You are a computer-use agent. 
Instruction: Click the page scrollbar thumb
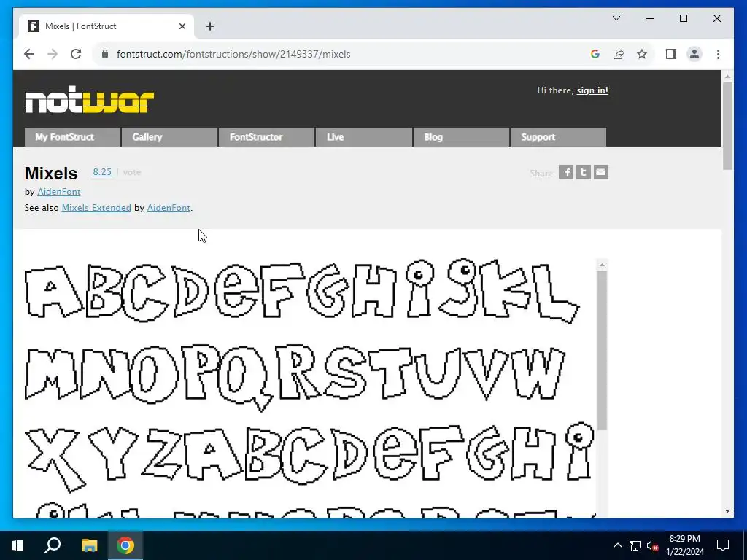pos(727,125)
